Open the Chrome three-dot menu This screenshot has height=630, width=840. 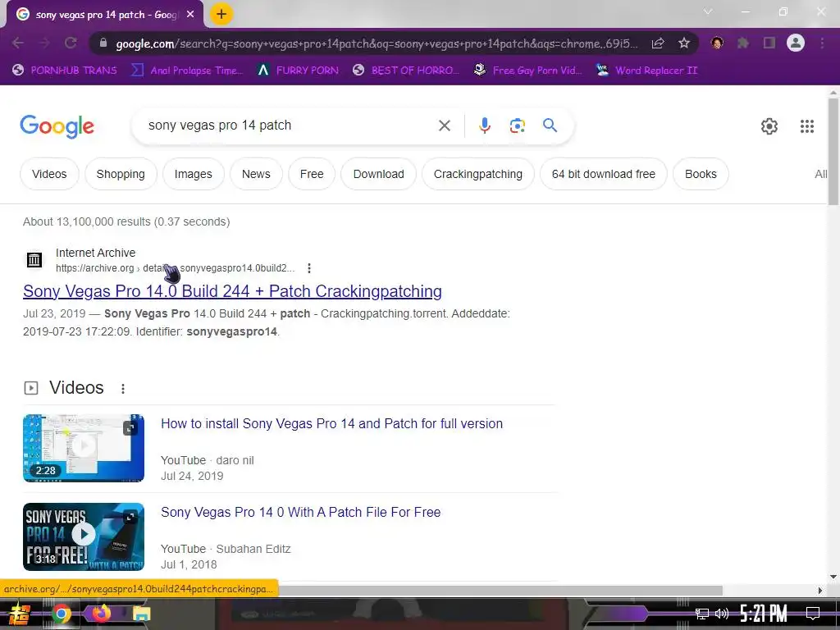822,43
